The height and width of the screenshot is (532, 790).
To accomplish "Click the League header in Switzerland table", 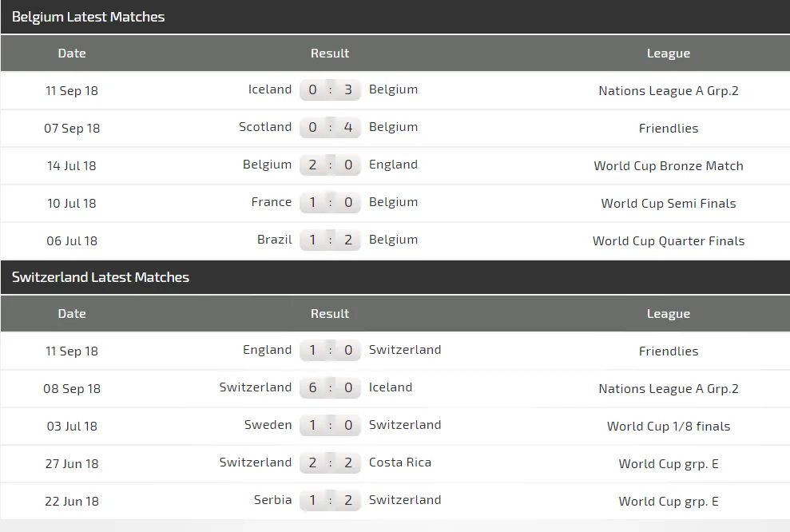I will click(x=669, y=314).
